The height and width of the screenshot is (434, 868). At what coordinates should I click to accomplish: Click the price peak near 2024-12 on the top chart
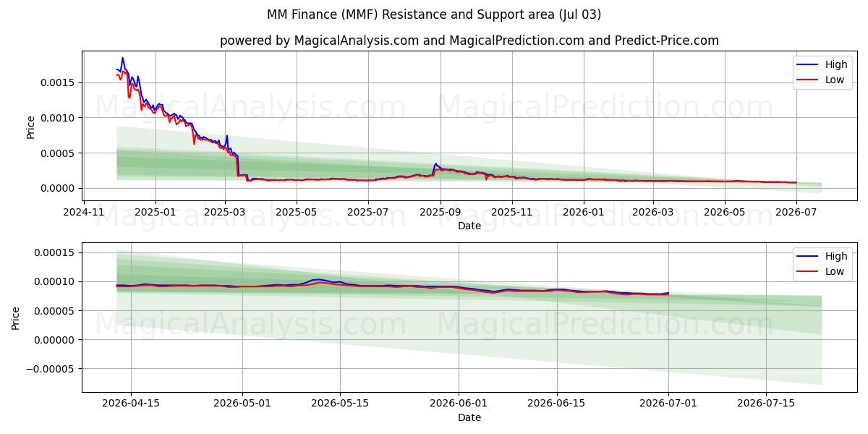[x=122, y=58]
